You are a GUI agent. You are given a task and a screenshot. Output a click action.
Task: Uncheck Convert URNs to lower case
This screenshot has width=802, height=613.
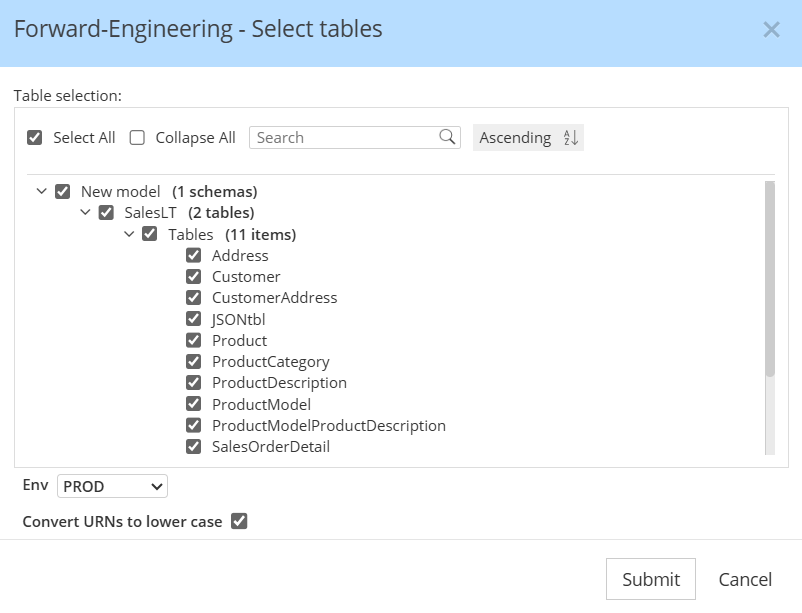point(239,521)
